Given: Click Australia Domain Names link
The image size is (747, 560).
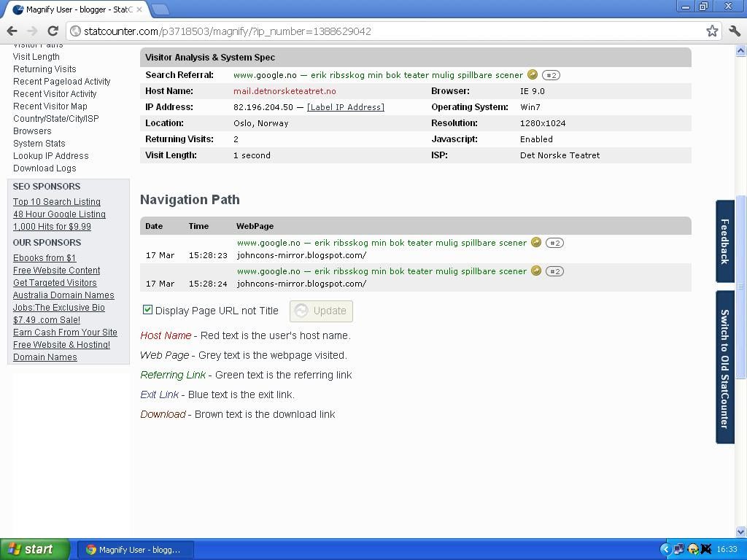Looking at the screenshot, I should 64,295.
